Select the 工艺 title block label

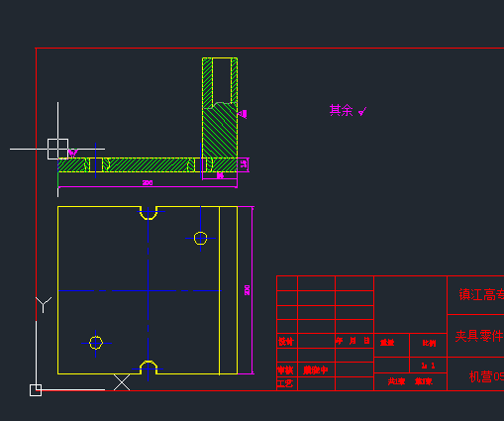(x=285, y=384)
